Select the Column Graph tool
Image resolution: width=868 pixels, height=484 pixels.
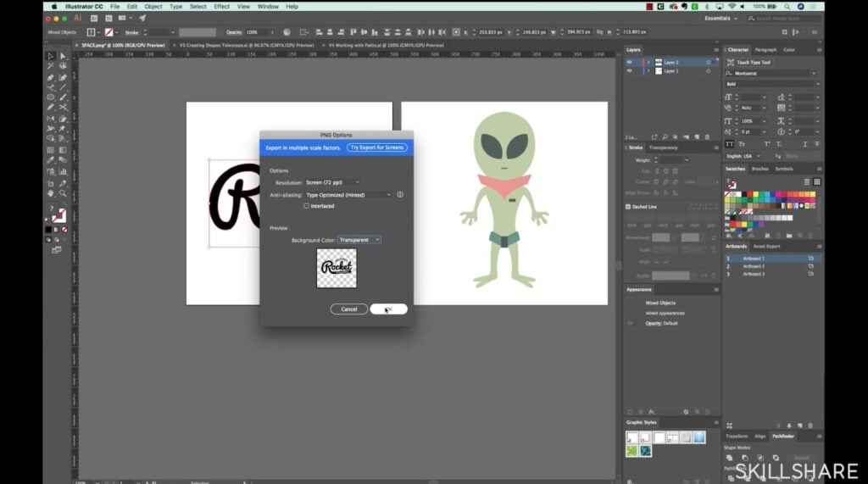[x=63, y=171]
